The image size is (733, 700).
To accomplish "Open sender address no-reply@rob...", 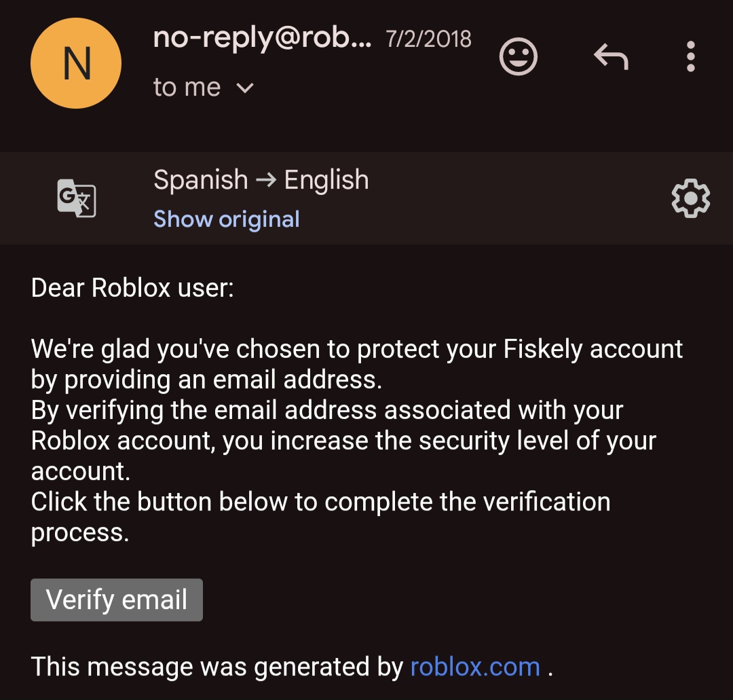I will [263, 39].
